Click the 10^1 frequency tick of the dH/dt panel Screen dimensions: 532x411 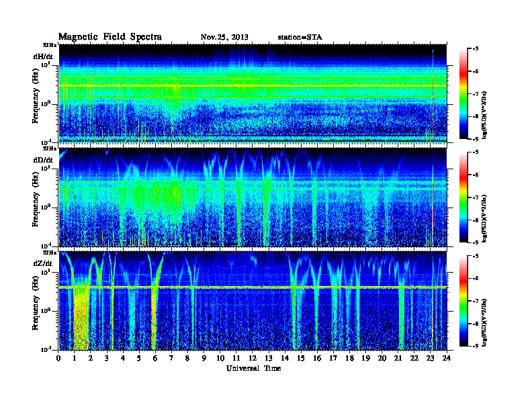(x=46, y=64)
